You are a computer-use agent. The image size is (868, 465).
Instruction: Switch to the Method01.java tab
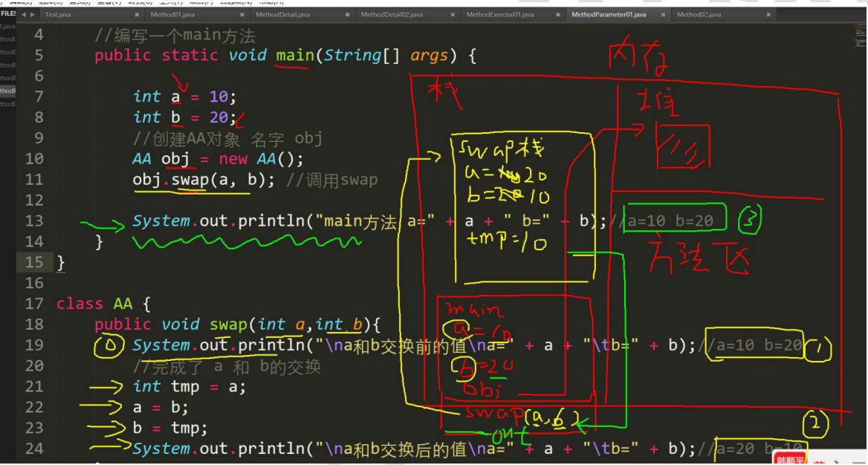(175, 13)
